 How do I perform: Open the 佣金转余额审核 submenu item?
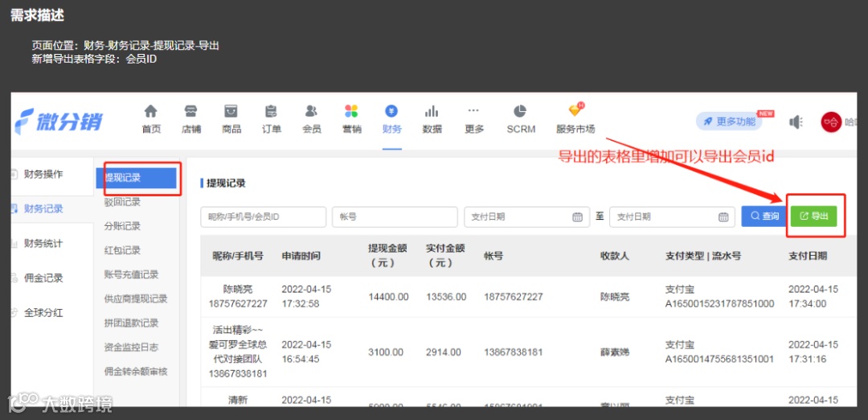click(x=136, y=371)
